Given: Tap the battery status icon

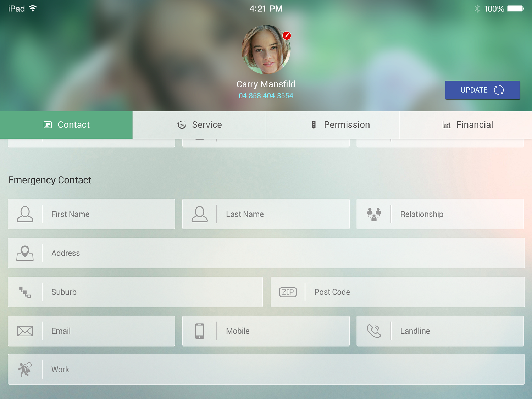Looking at the screenshot, I should point(515,9).
